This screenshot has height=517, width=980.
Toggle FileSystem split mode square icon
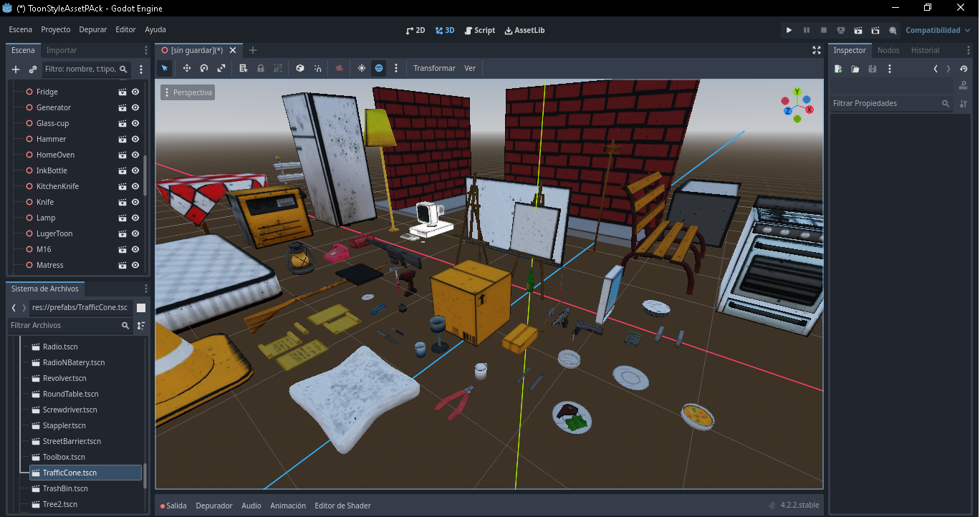tap(141, 307)
